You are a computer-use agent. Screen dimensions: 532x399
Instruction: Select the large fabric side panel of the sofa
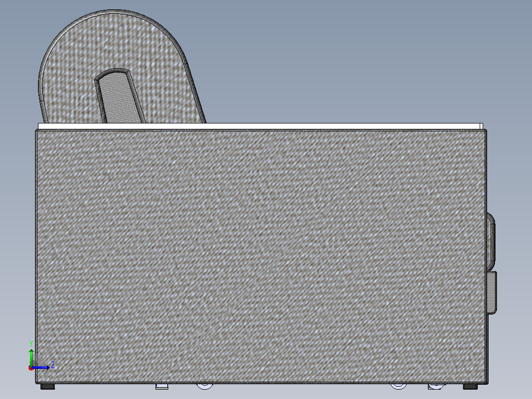tap(261, 256)
